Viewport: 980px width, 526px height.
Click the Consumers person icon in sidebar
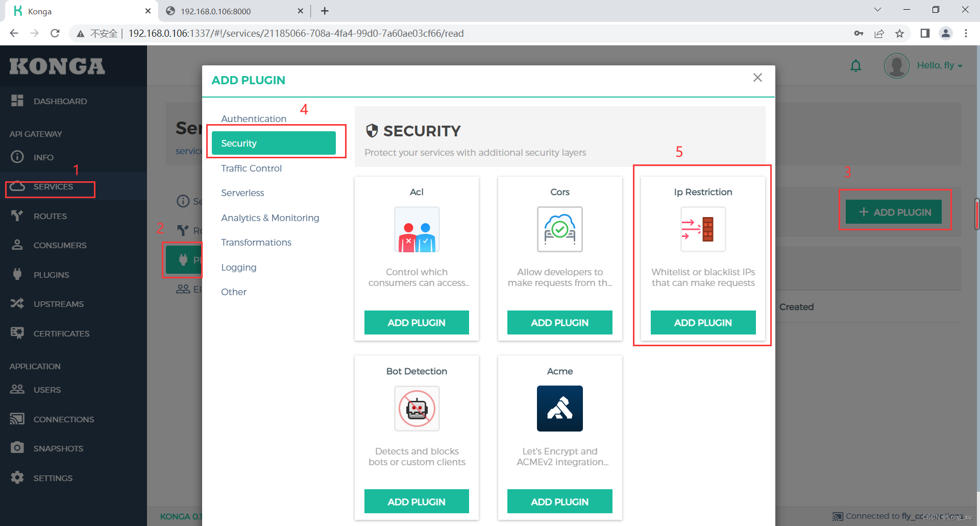[17, 245]
